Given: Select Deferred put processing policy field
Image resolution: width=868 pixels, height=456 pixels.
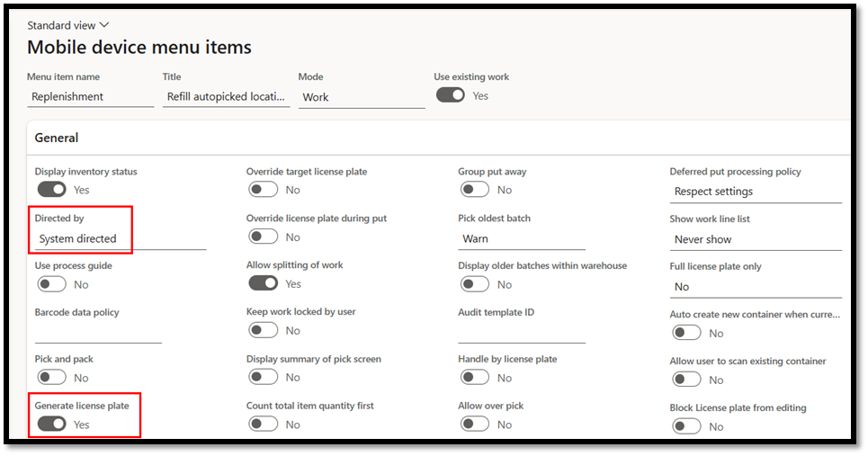Looking at the screenshot, I should click(755, 192).
